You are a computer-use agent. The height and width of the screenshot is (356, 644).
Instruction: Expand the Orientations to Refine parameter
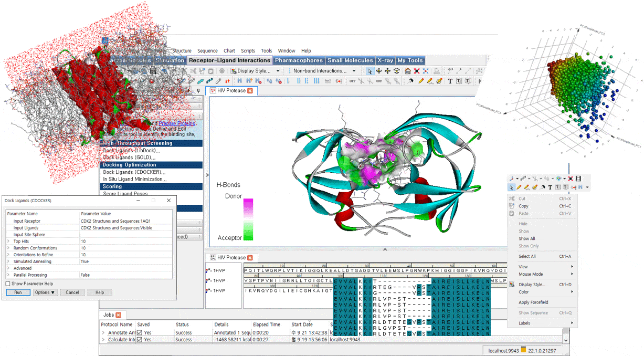(x=8, y=255)
